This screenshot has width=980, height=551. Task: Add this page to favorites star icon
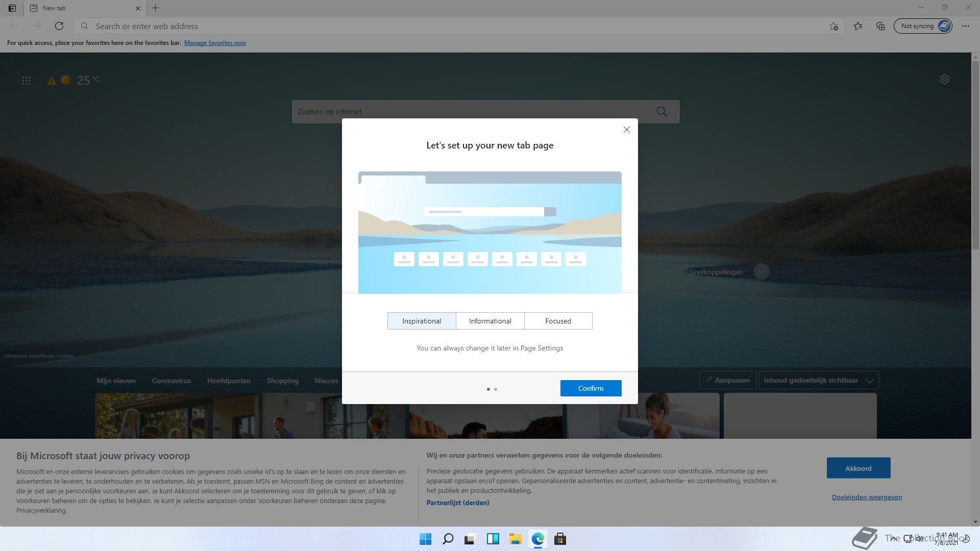[834, 26]
